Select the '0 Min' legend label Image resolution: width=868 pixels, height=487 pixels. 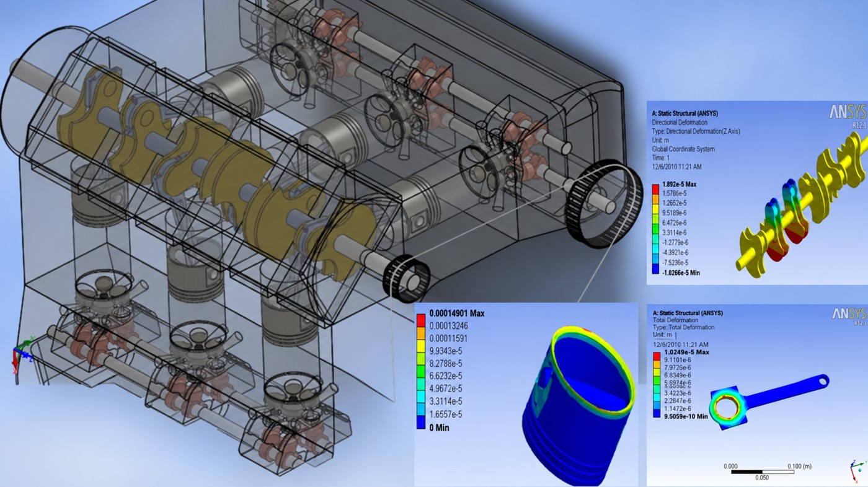point(438,428)
